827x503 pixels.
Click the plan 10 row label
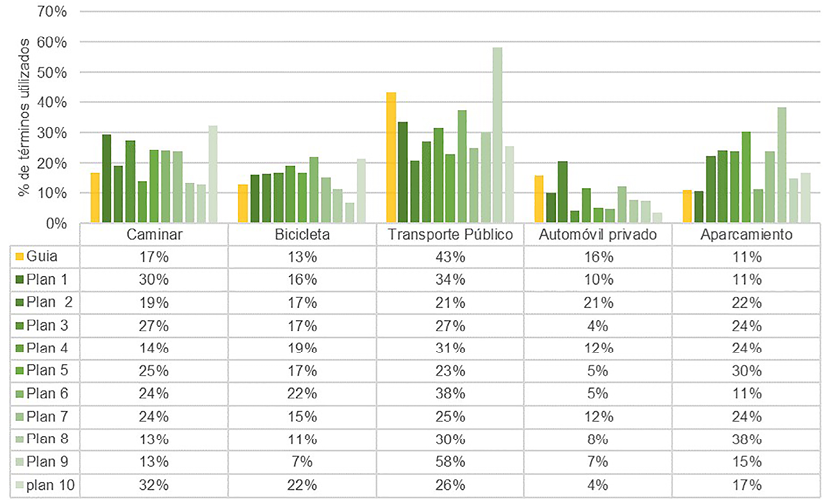coord(48,484)
